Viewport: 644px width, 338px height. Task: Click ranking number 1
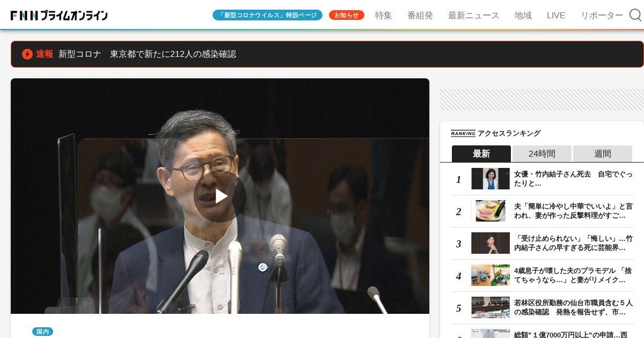point(458,180)
